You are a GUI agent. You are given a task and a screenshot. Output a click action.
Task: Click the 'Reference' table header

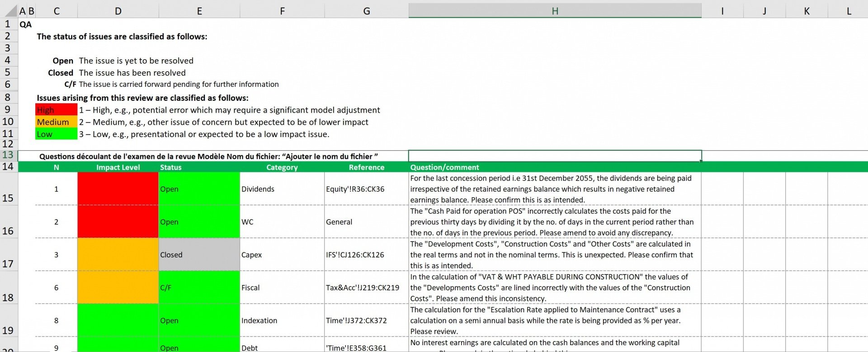pos(367,167)
